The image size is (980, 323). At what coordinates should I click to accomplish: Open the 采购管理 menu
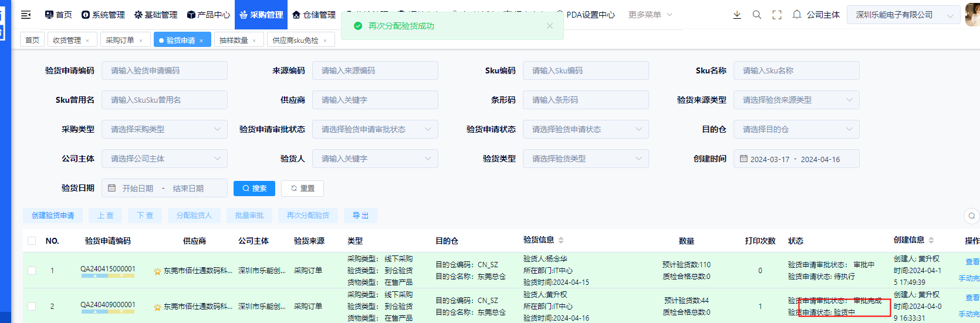pyautogui.click(x=261, y=15)
